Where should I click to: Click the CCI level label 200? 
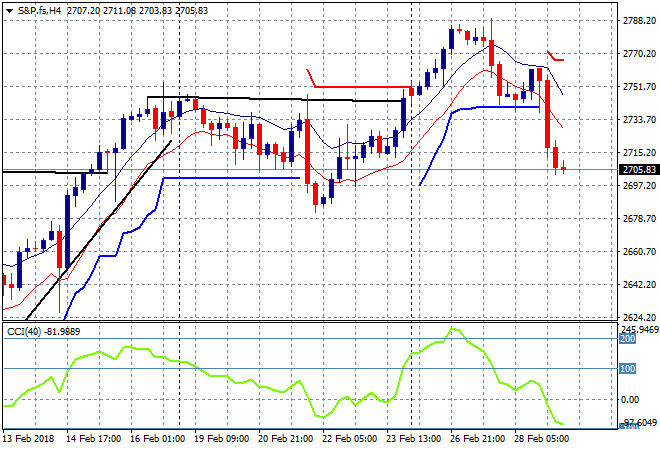(627, 339)
